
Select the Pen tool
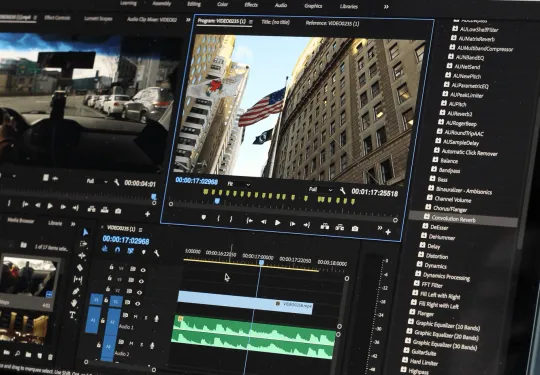(x=76, y=291)
